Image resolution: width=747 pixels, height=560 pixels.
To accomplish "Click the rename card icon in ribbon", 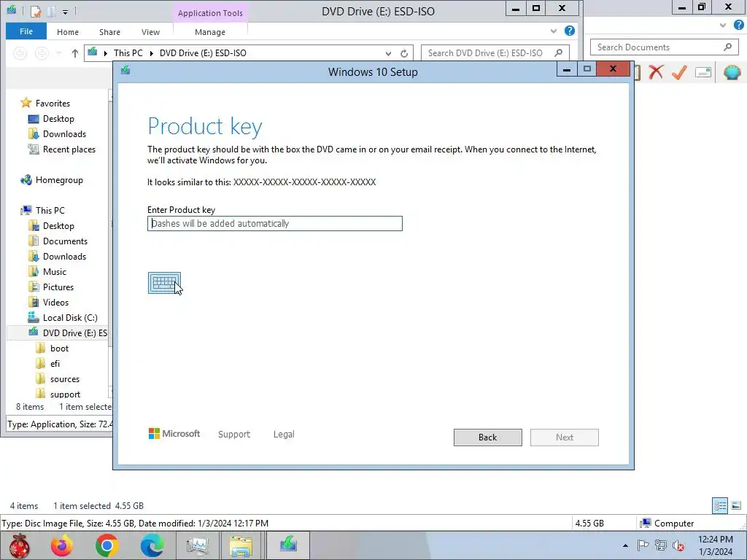I will pyautogui.click(x=703, y=72).
